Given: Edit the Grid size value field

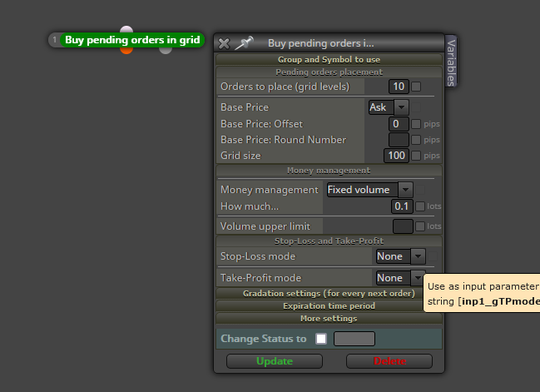Looking at the screenshot, I should click(396, 156).
